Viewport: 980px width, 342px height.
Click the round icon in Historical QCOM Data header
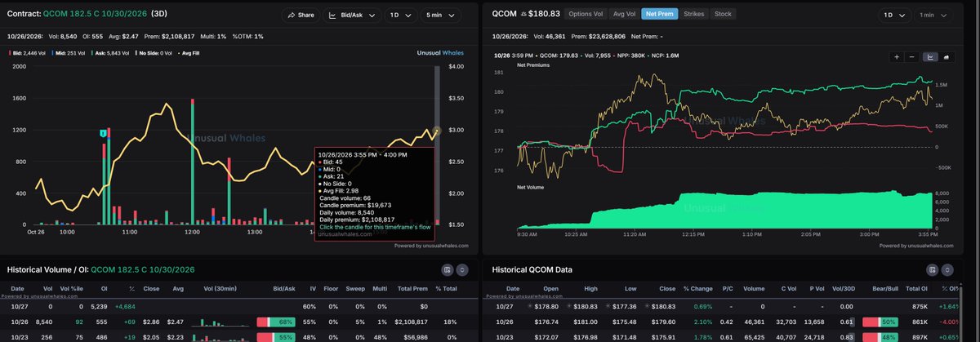coord(948,269)
